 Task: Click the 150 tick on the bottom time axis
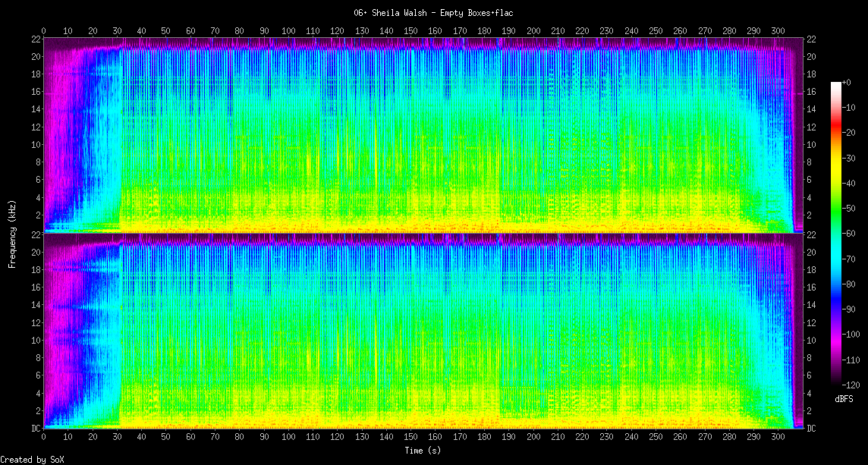(410, 438)
